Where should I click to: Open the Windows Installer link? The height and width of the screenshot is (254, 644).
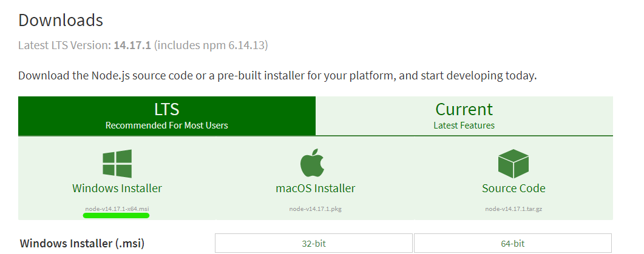click(117, 188)
